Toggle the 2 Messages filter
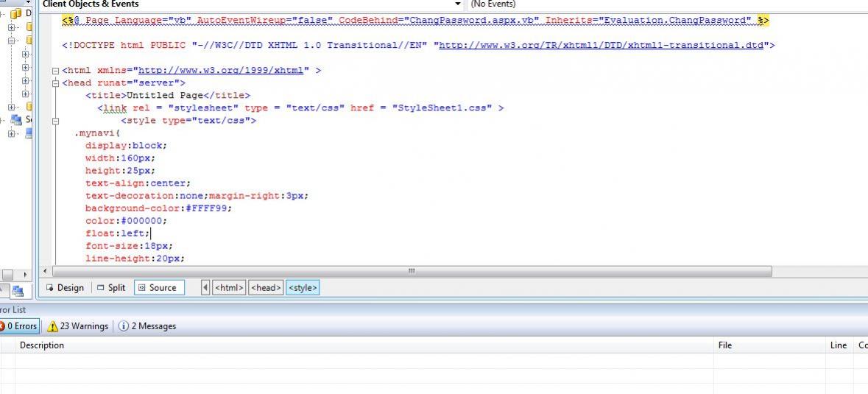 147,326
